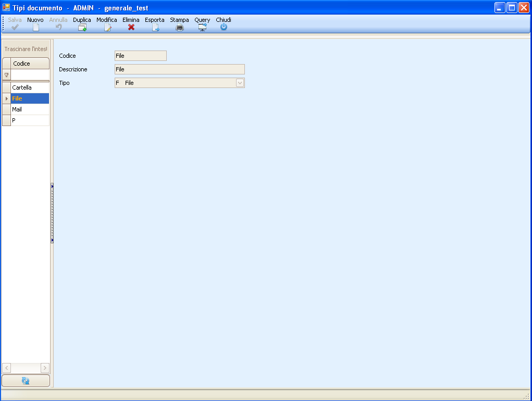
Task: Click the Nuovo new document icon
Action: pos(35,28)
